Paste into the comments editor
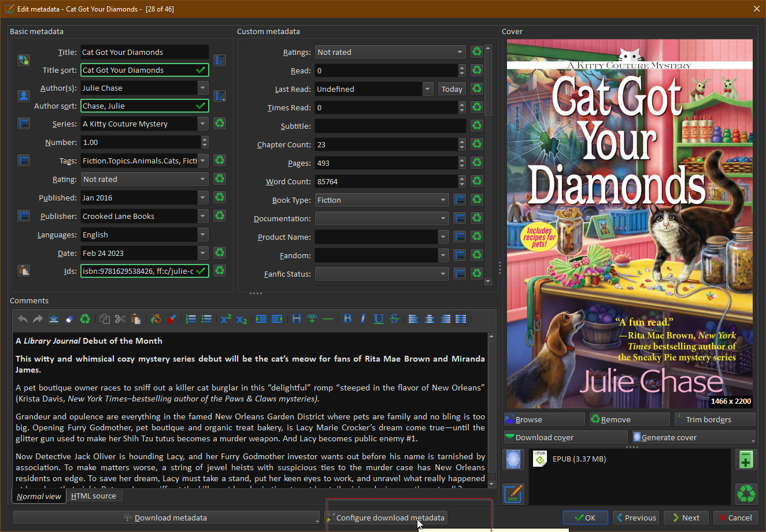This screenshot has width=766, height=532. coord(136,319)
